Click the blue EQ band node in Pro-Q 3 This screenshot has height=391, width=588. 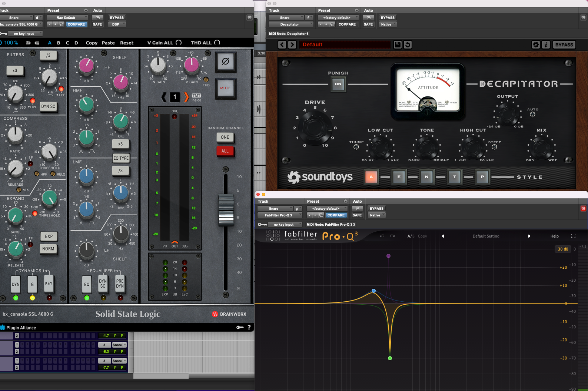click(373, 291)
